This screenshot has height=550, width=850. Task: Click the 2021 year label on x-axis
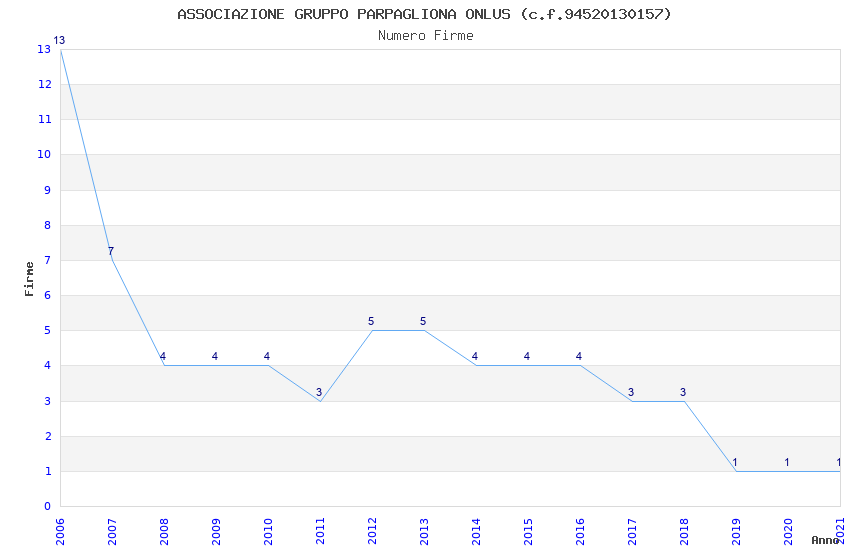pyautogui.click(x=840, y=529)
